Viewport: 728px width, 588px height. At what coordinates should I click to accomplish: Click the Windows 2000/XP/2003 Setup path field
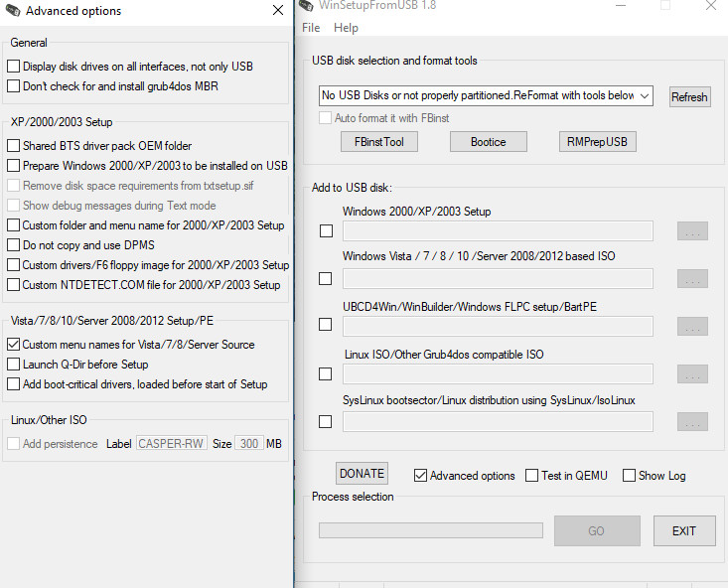point(498,230)
